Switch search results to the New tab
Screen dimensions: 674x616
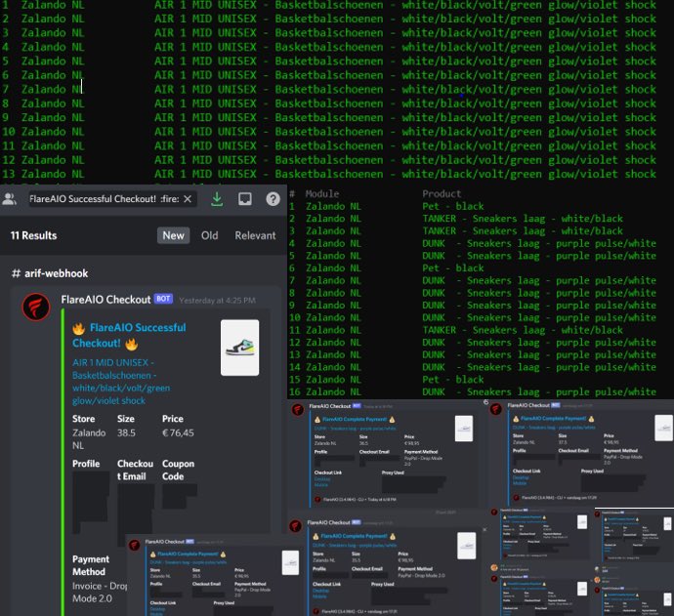point(173,235)
